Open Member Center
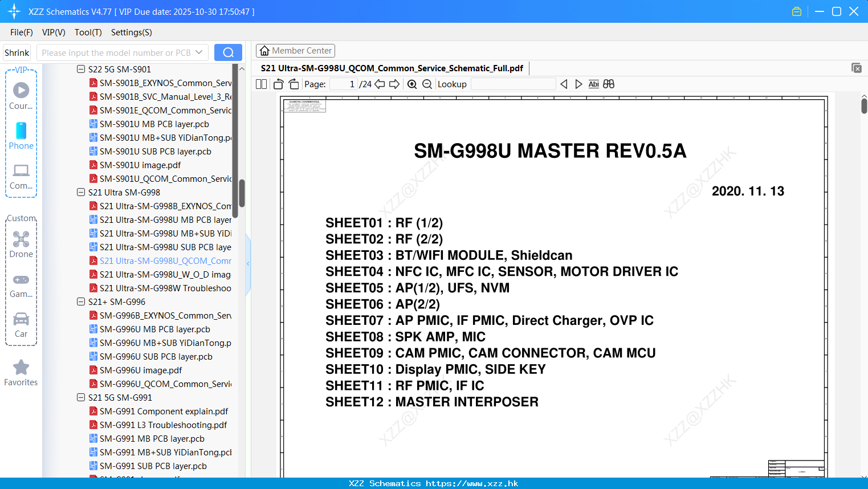 click(x=295, y=51)
